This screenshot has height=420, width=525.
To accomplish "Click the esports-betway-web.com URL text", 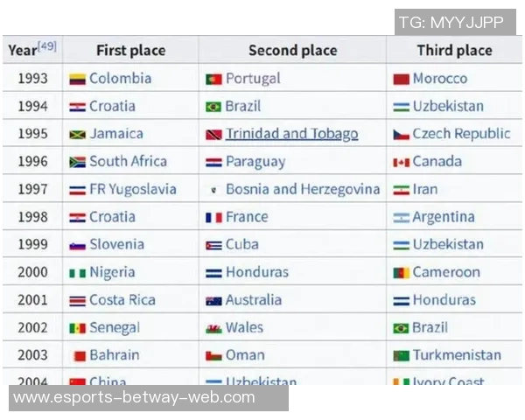I will pos(135,397).
